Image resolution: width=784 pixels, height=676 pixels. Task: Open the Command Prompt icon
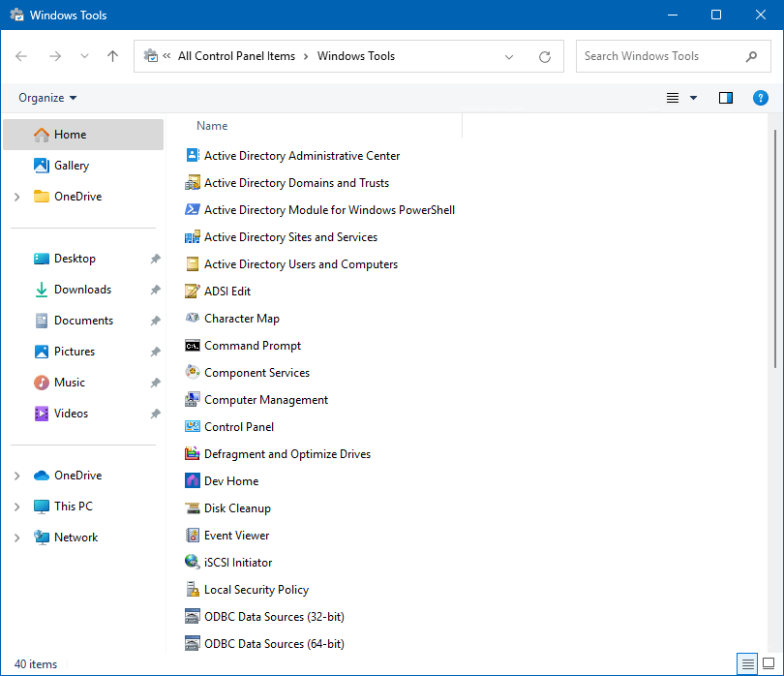point(193,346)
